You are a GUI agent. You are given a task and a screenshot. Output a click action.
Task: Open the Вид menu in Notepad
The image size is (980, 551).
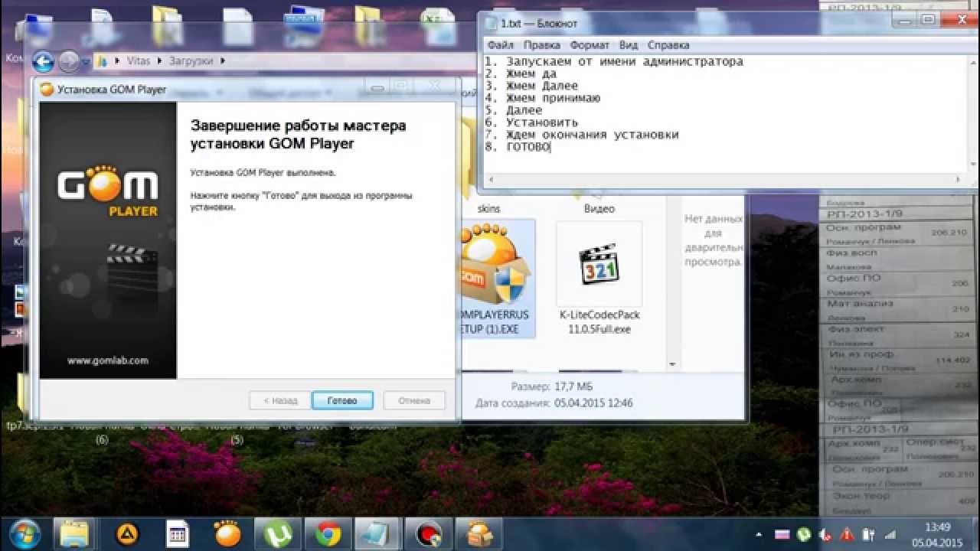coord(629,45)
